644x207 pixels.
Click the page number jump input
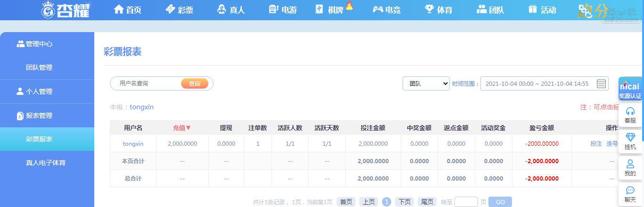click(x=466, y=202)
